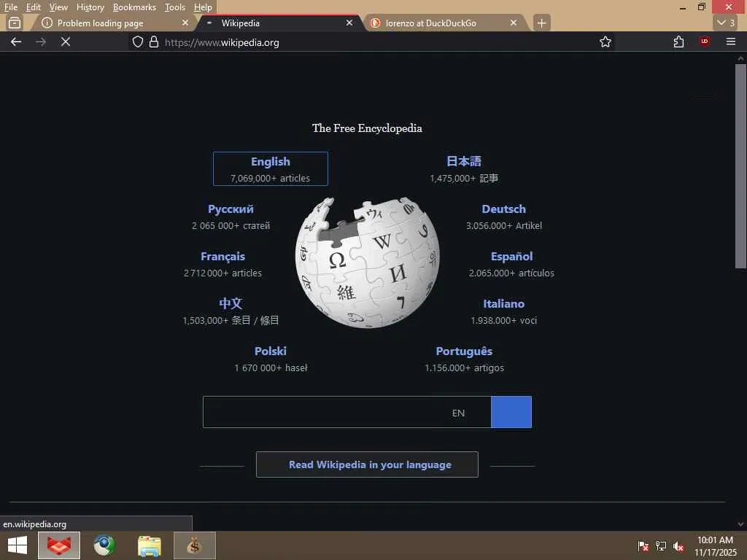The height and width of the screenshot is (560, 747).
Task: Open the History menu
Action: pyautogui.click(x=90, y=7)
